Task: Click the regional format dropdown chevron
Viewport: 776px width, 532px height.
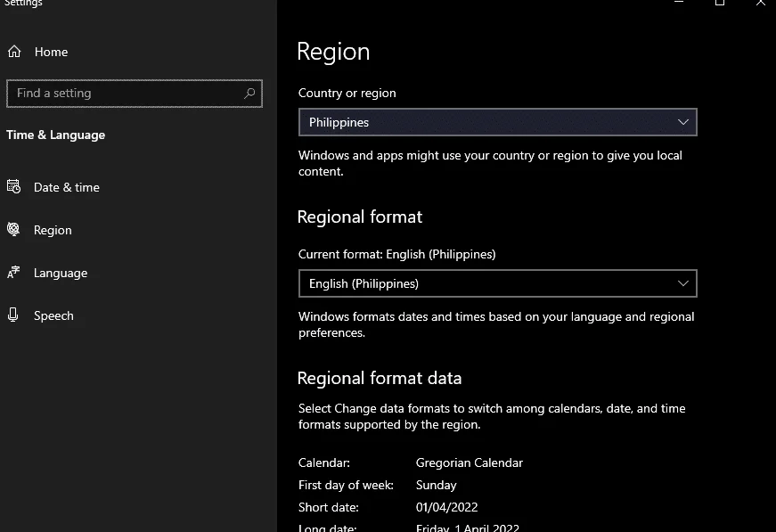Action: tap(683, 283)
